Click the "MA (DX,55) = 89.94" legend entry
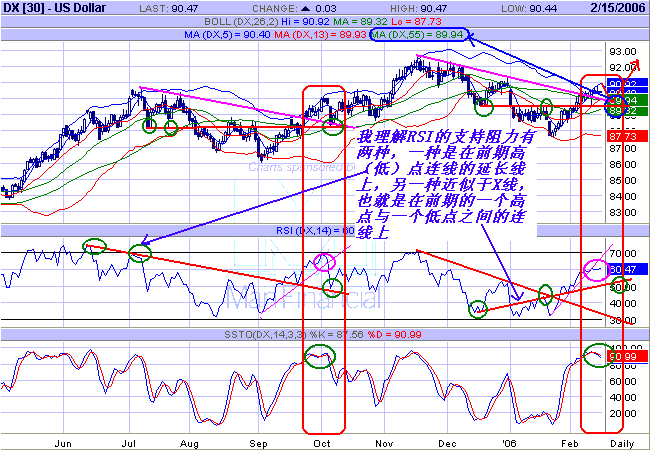Screen dimensions: 650x450 click(x=418, y=34)
